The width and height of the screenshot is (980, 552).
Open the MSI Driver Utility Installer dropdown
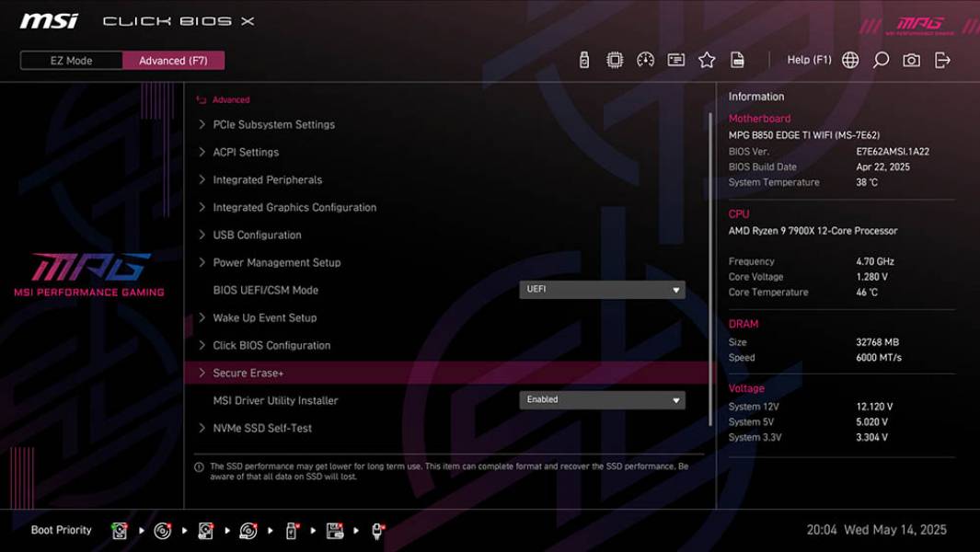point(602,400)
